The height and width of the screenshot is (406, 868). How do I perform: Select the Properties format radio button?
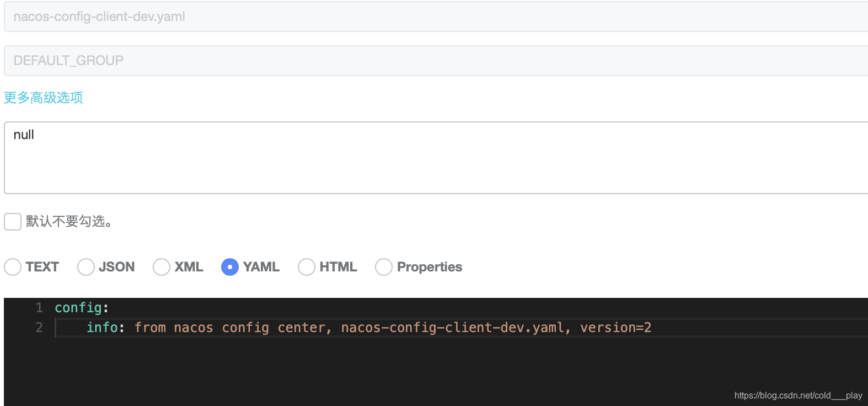point(384,267)
